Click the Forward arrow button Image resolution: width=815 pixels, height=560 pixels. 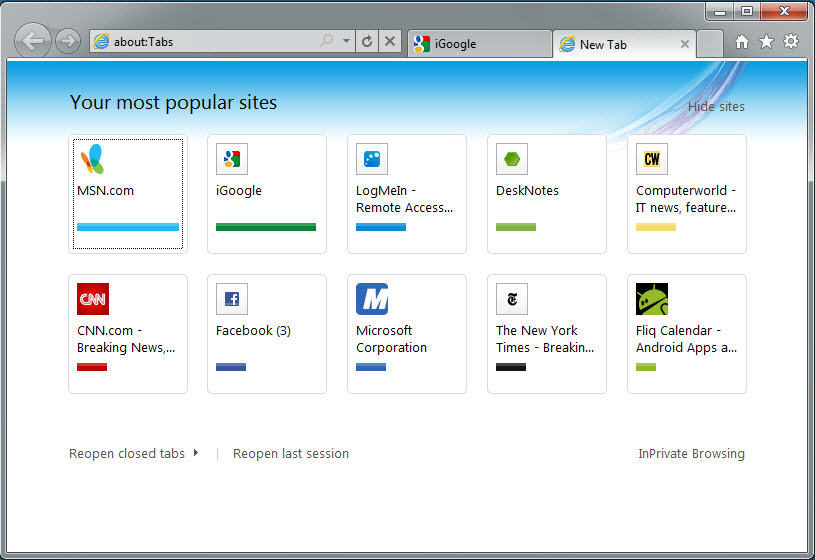68,41
